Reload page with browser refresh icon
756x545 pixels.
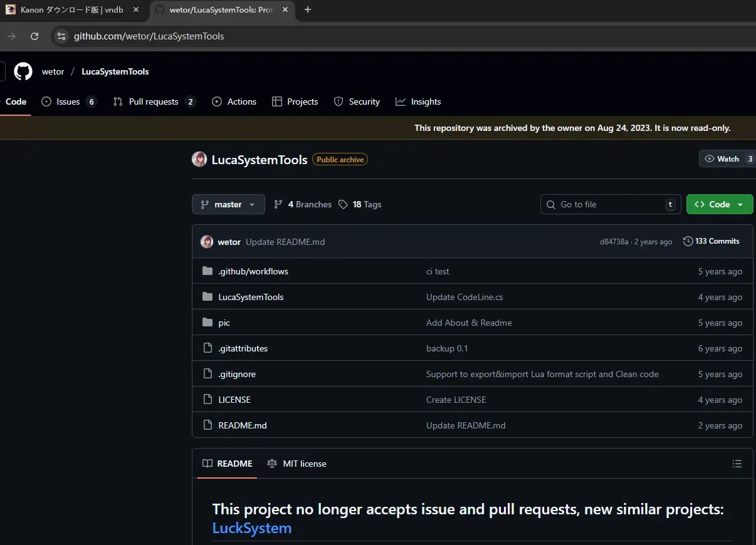34,36
